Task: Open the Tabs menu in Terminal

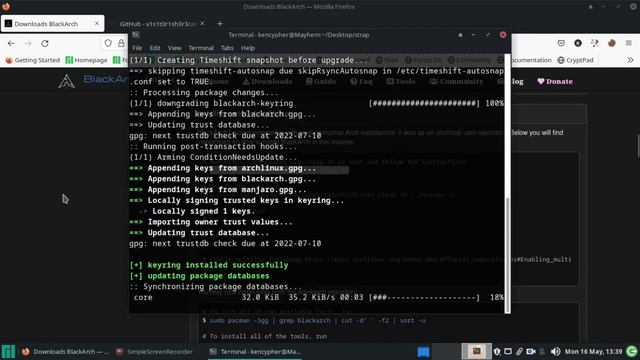Action: (227, 48)
